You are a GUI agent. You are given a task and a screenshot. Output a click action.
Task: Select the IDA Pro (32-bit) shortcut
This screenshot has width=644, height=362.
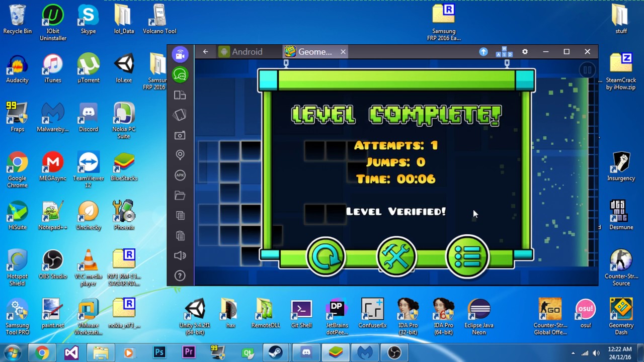coord(408,316)
